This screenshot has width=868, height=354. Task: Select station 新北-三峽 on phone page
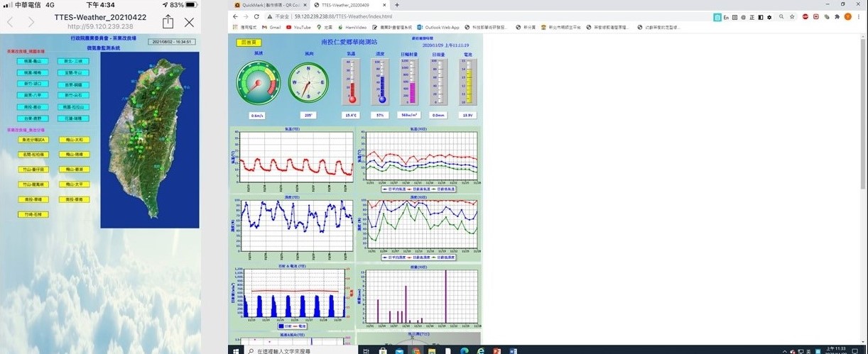[x=73, y=62]
